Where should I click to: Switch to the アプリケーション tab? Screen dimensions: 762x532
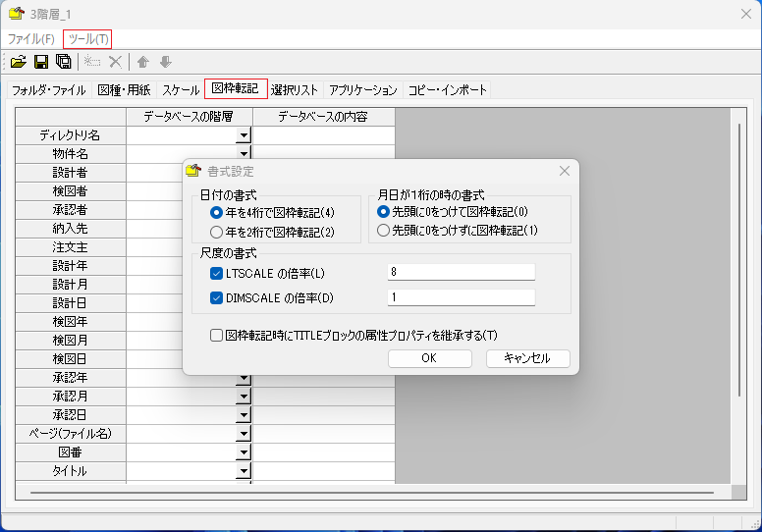click(363, 90)
